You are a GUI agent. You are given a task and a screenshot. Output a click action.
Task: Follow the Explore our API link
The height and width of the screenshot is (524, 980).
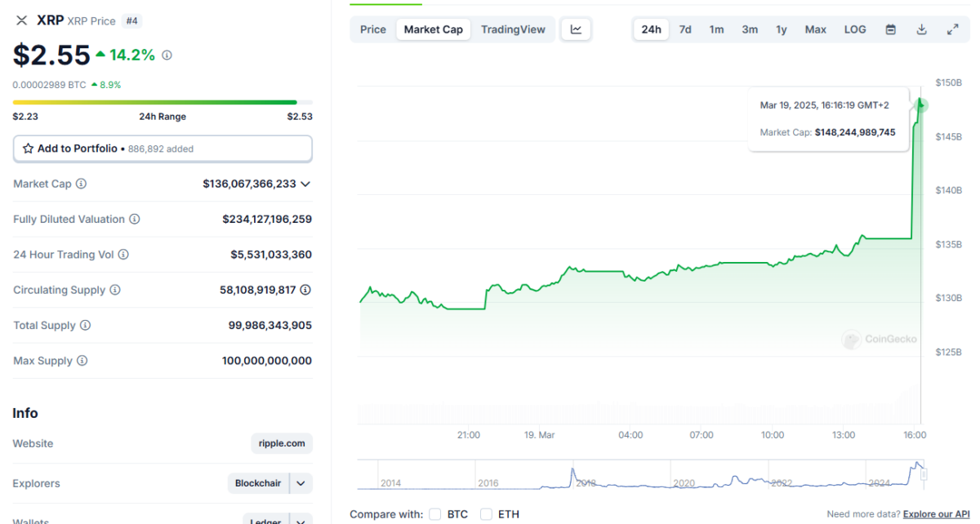(x=937, y=514)
